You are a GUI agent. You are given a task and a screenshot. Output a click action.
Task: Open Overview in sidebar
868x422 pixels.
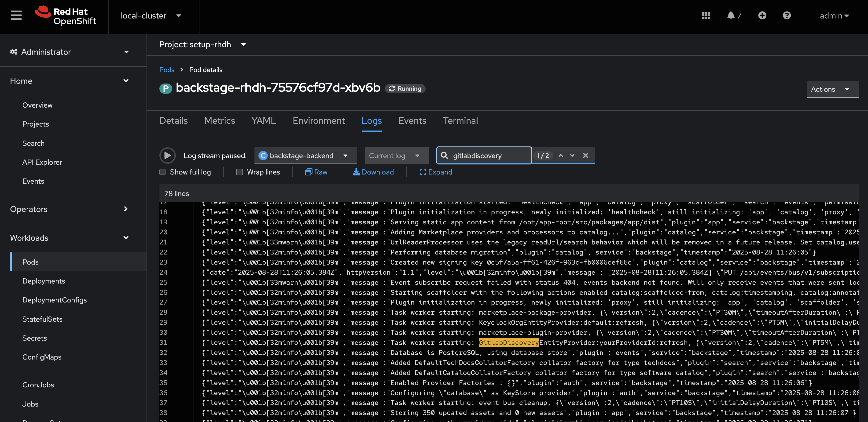point(37,105)
